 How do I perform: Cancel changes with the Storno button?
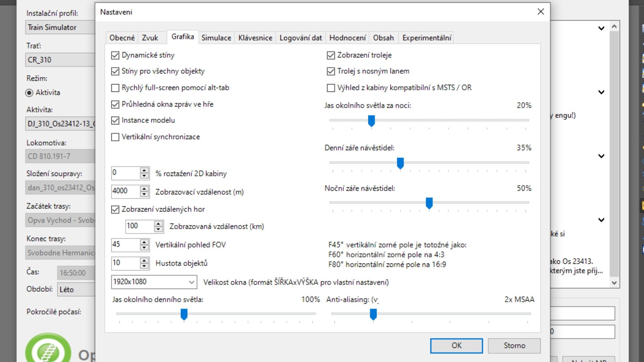pyautogui.click(x=514, y=345)
